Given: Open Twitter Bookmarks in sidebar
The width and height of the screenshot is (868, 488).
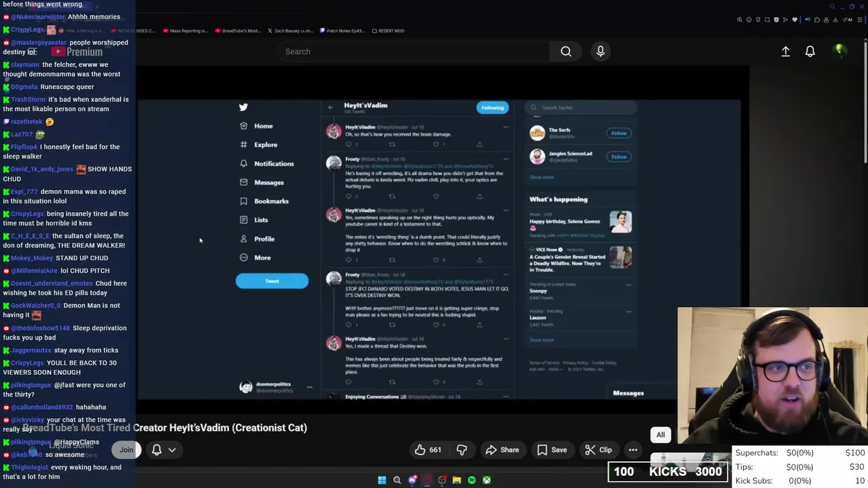Looking at the screenshot, I should [x=264, y=201].
